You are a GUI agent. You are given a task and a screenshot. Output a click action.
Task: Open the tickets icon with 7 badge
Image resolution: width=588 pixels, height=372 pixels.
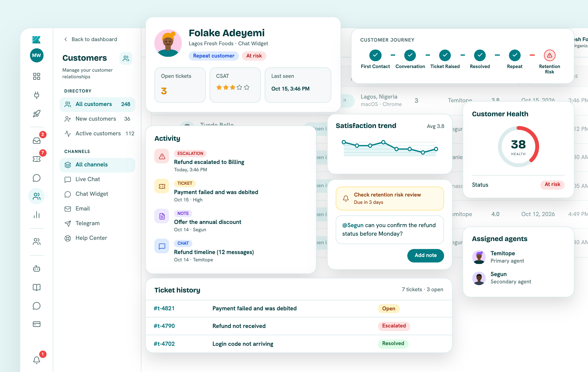[x=37, y=159]
